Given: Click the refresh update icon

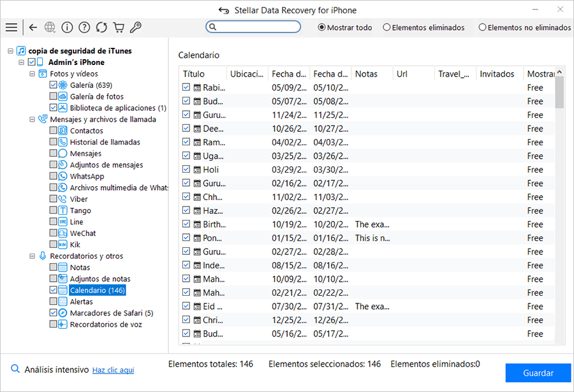Looking at the screenshot, I should (x=101, y=27).
